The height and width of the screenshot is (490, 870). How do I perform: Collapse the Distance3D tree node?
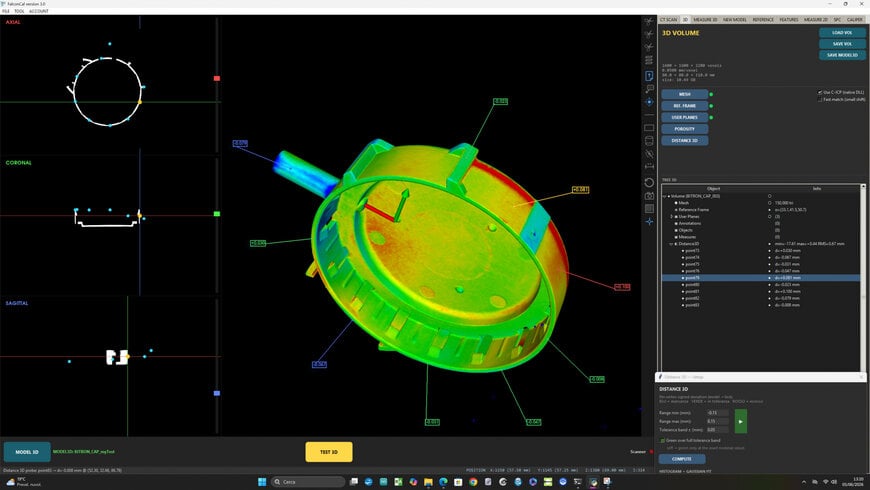click(671, 244)
